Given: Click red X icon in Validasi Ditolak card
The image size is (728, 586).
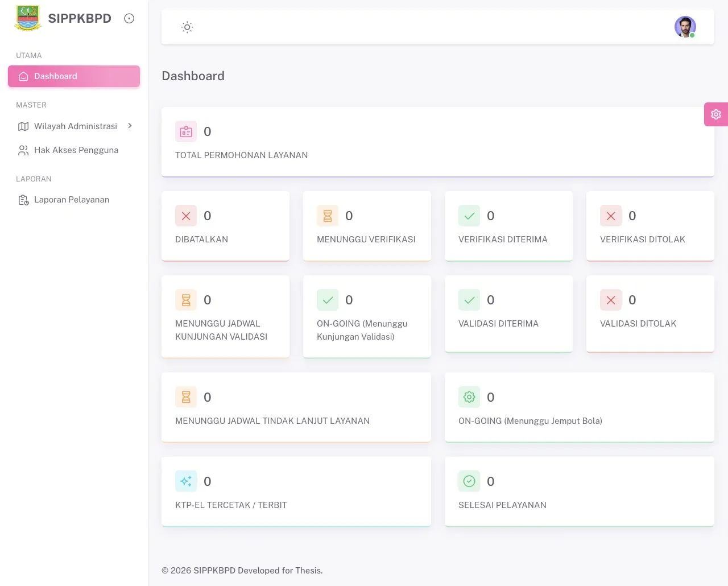Looking at the screenshot, I should tap(611, 300).
